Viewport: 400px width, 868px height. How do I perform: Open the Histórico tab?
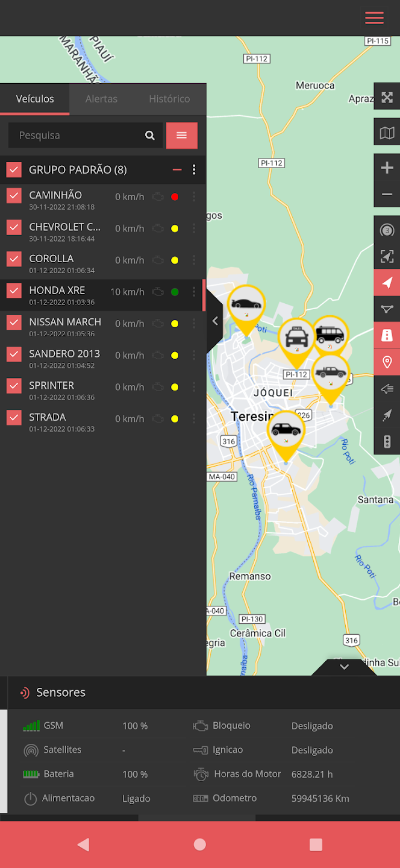tap(169, 99)
